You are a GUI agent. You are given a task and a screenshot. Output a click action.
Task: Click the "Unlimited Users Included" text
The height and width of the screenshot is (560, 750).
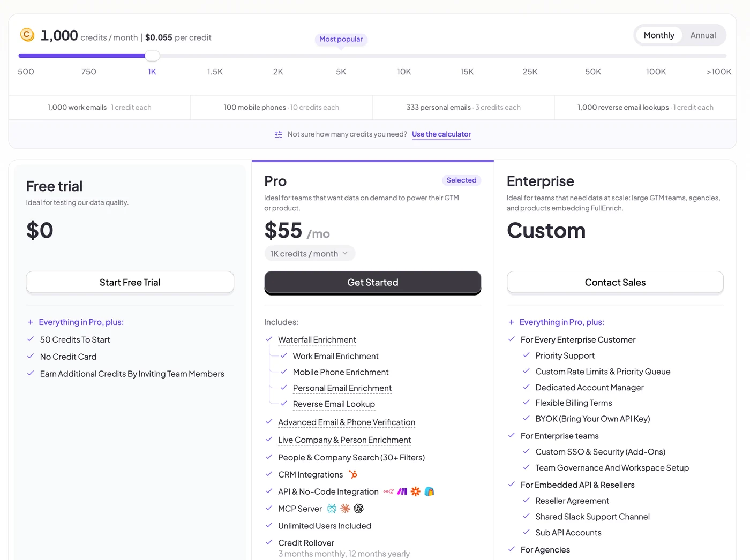pyautogui.click(x=325, y=526)
